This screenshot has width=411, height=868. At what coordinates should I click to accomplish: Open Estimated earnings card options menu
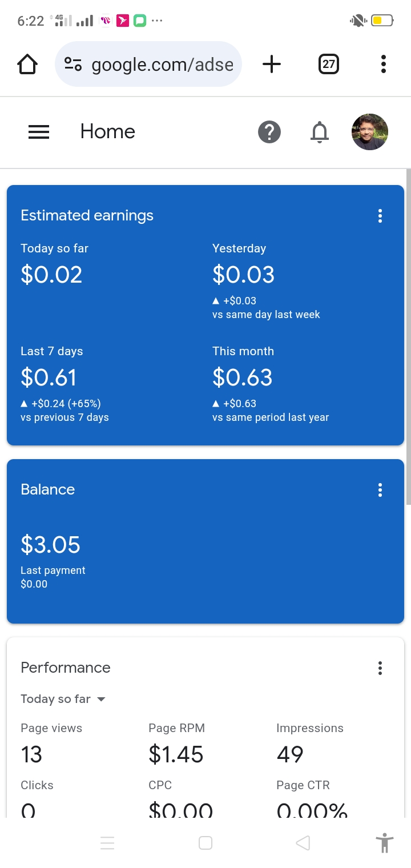tap(380, 216)
